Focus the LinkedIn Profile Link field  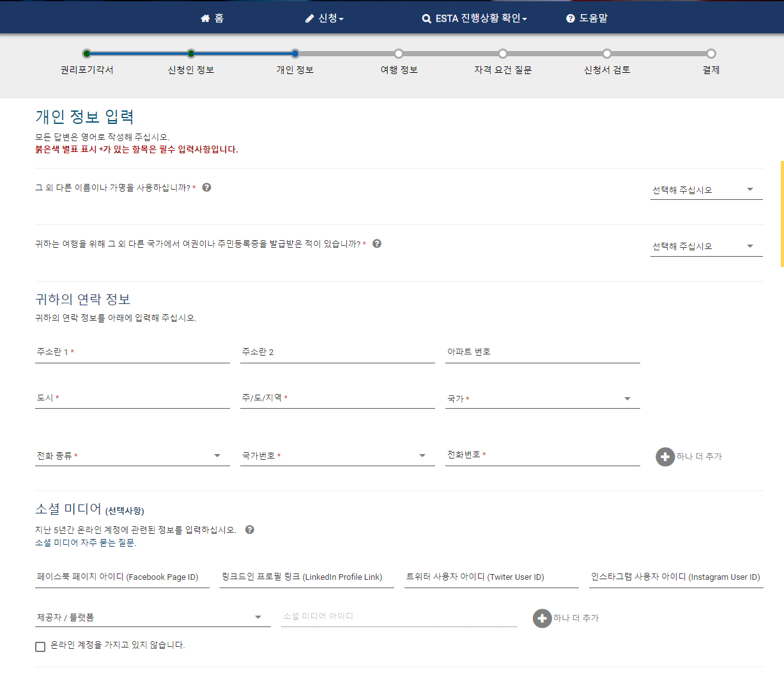pos(307,577)
